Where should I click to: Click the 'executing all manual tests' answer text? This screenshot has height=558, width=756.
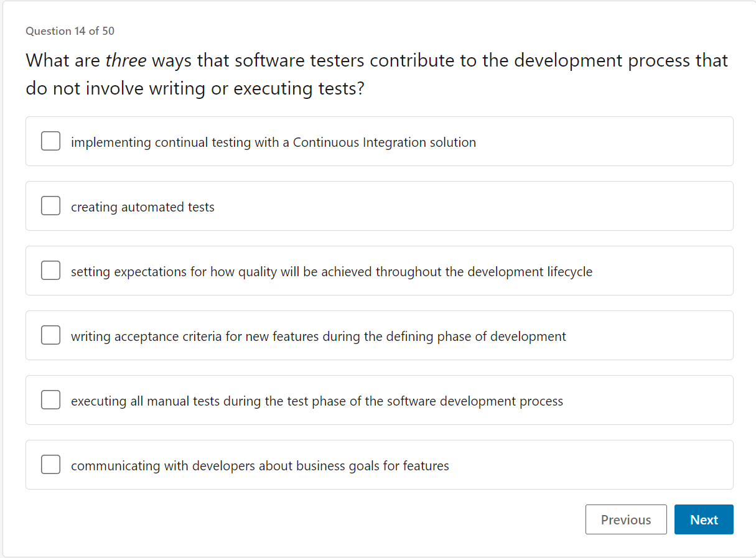tap(317, 401)
